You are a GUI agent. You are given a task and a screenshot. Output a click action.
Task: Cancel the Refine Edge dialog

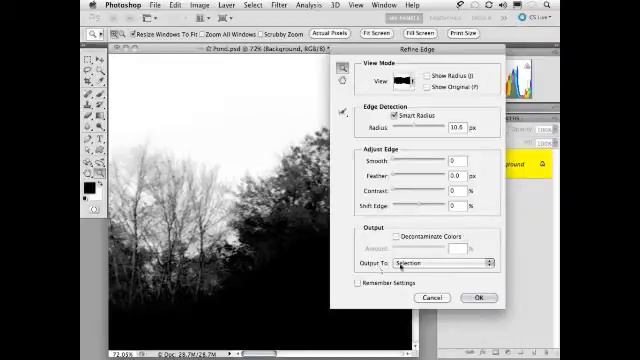click(432, 298)
